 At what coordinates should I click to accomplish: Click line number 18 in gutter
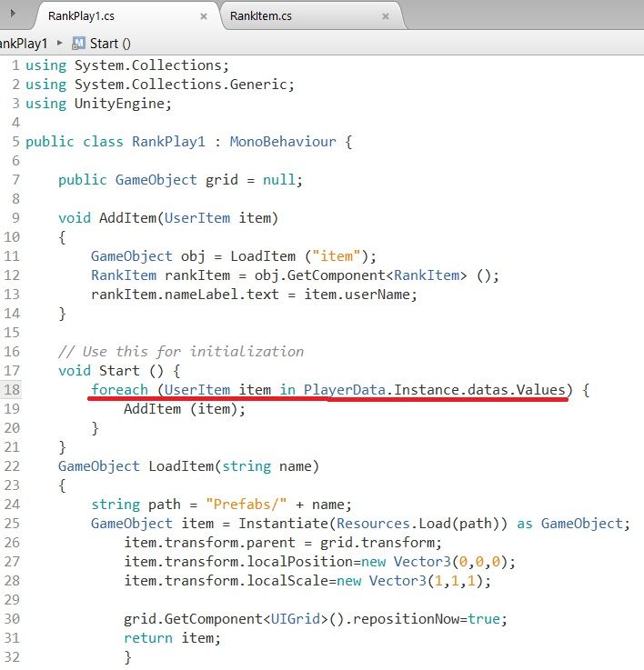pos(12,390)
